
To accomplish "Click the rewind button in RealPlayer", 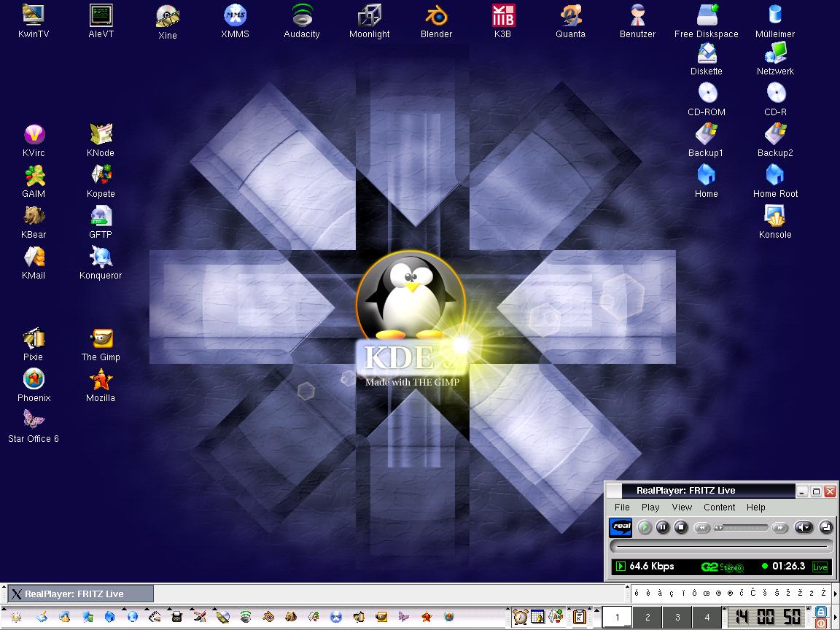I will tap(701, 528).
